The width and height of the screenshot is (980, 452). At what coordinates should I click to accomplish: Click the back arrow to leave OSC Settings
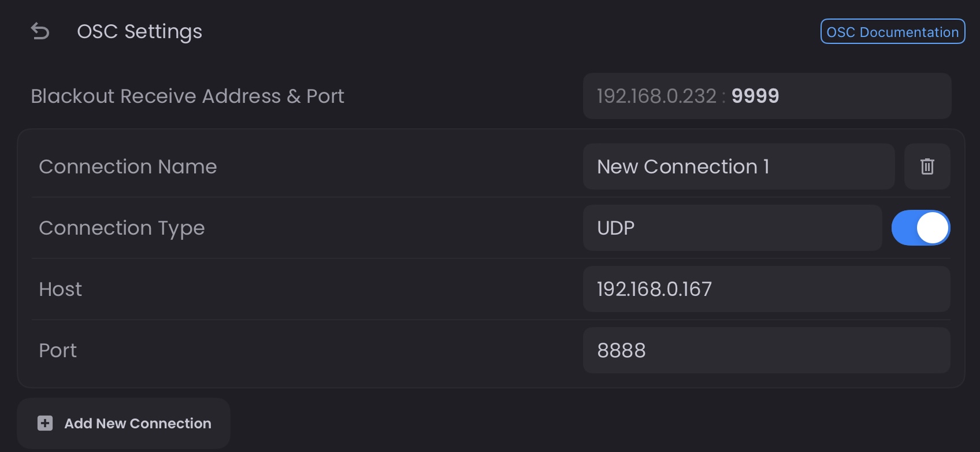39,32
